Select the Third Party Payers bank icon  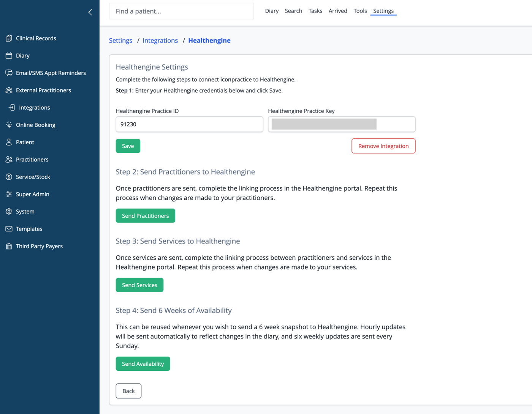(x=9, y=246)
